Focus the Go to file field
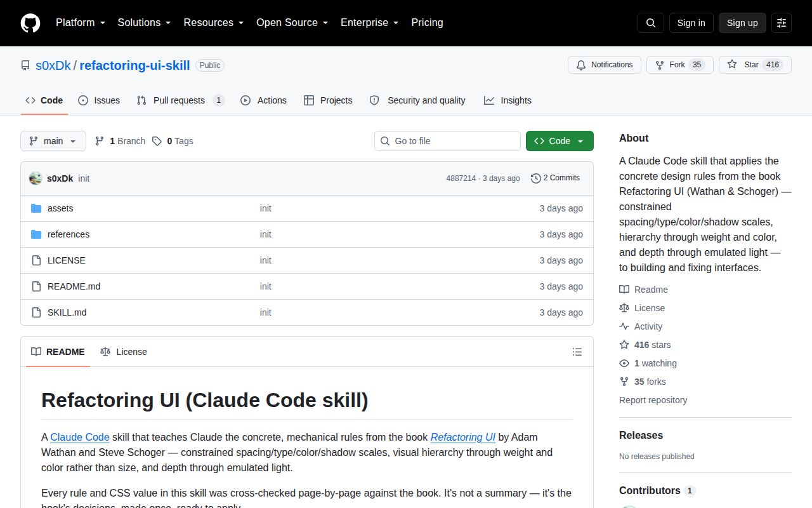The height and width of the screenshot is (508, 812). 447,141
